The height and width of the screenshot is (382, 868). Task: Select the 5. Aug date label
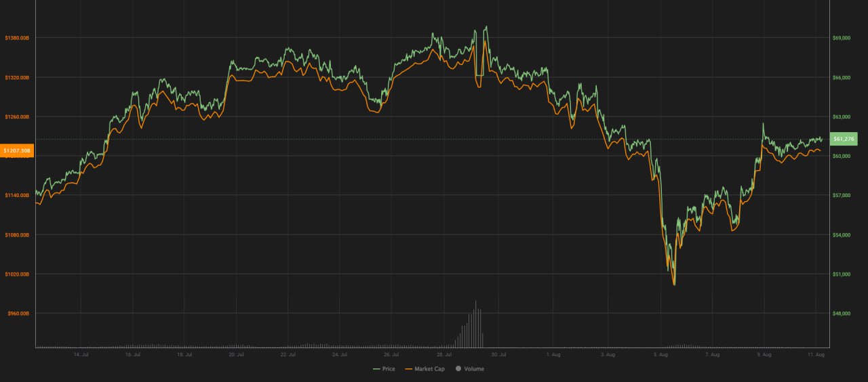660,354
